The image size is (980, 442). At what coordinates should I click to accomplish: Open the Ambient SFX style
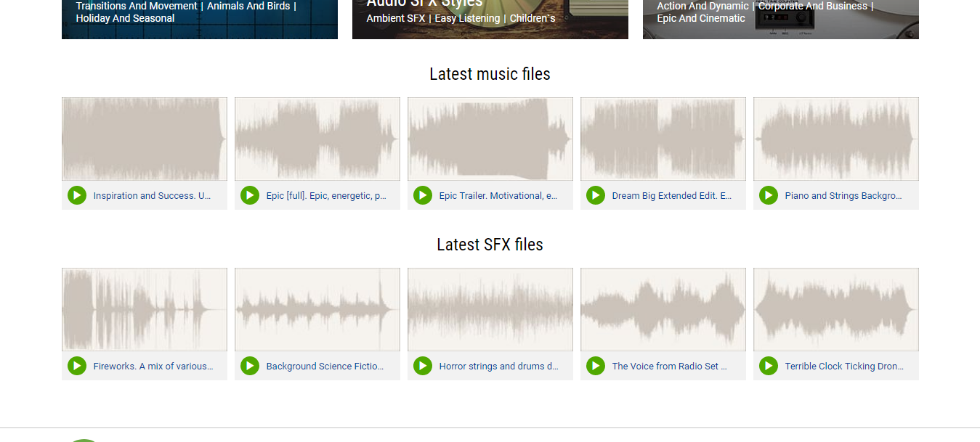click(x=396, y=18)
